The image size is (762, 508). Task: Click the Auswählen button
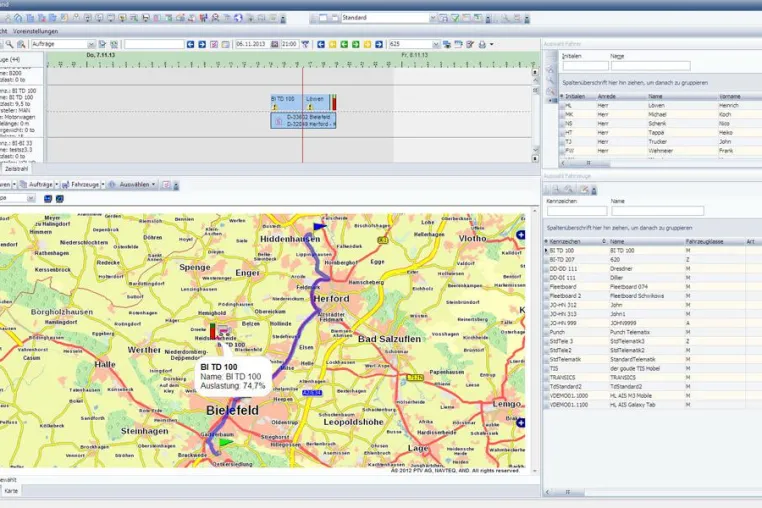129,185
